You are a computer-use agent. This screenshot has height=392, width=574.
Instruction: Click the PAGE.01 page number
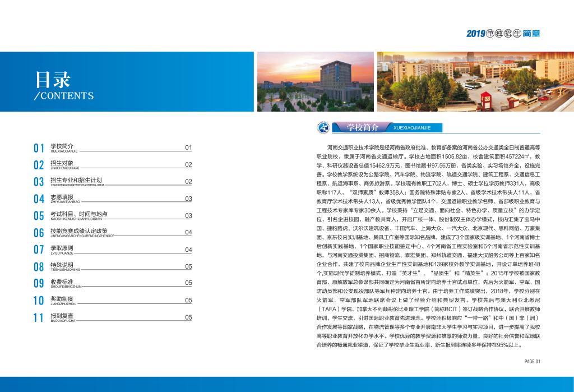(x=531, y=361)
